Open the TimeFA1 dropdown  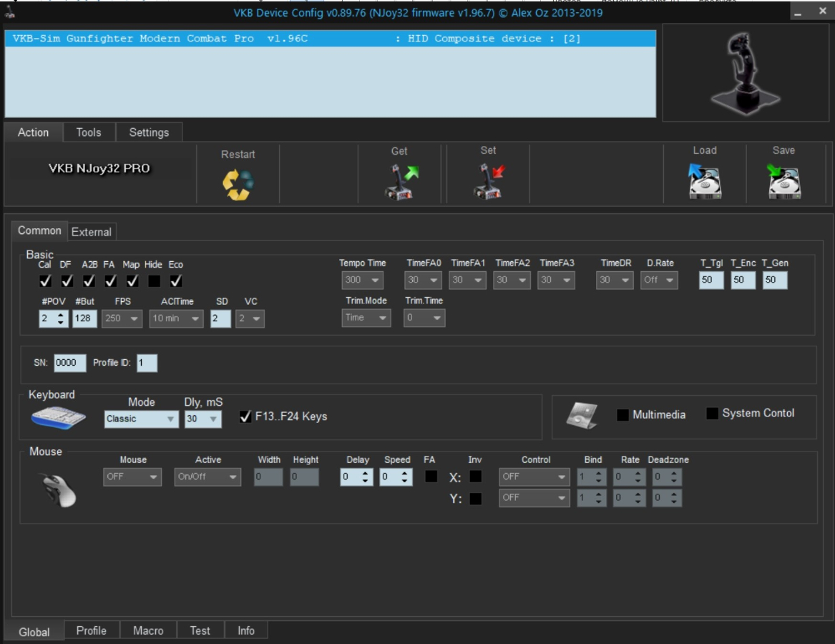467,280
